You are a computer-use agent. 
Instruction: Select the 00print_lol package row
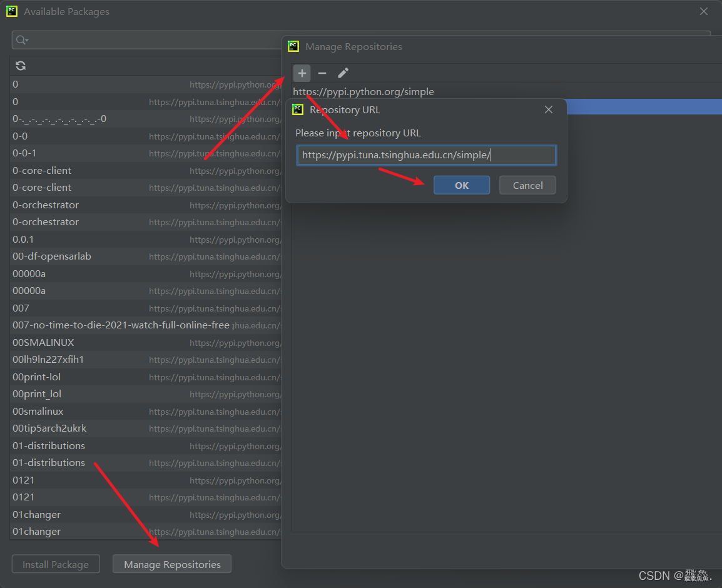[x=146, y=394]
